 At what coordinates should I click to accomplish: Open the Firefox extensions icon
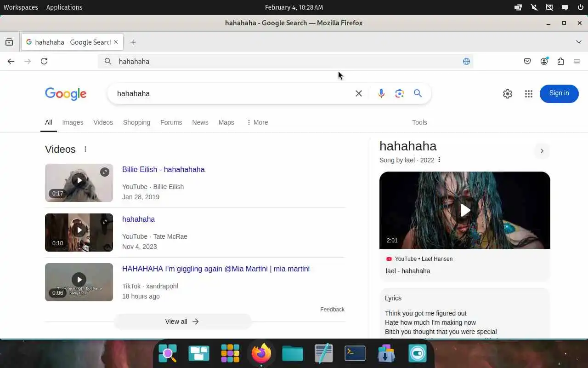(x=560, y=61)
